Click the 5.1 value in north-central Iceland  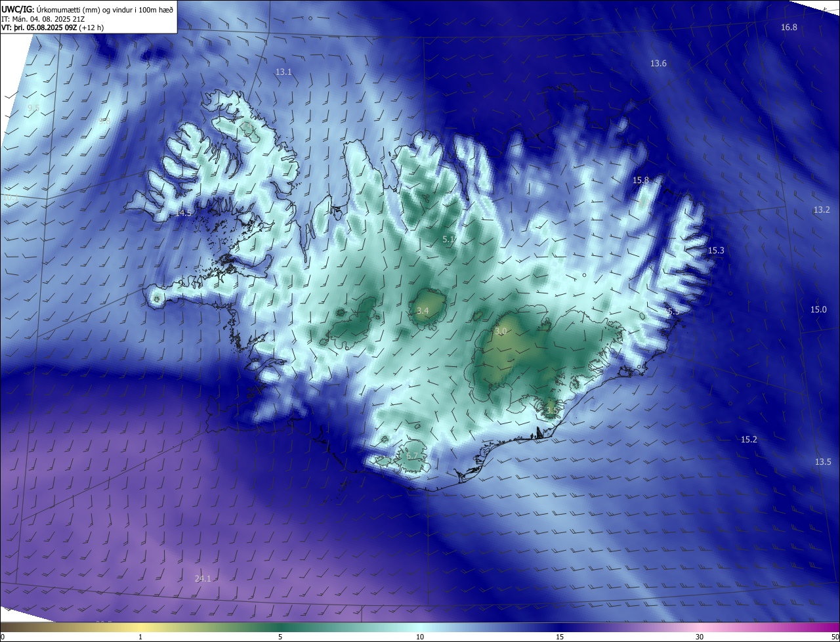coord(449,240)
